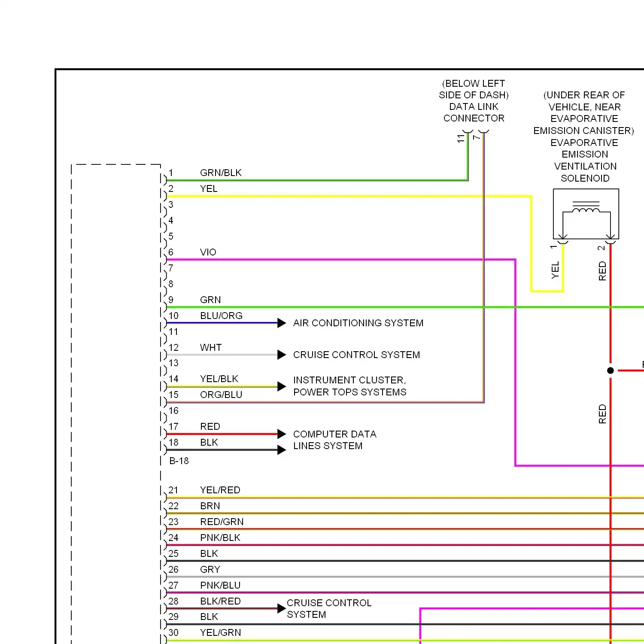Click the B-18 connector identifier
This screenshot has width=644, height=644.
pos(179,461)
